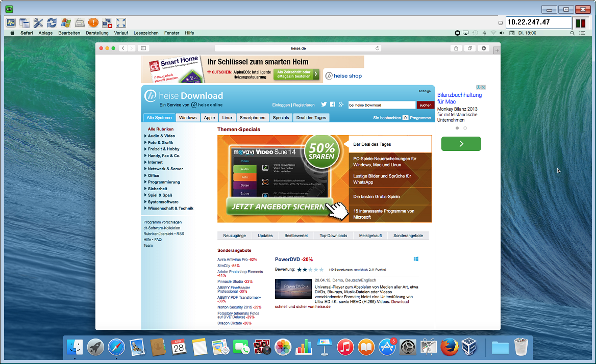This screenshot has height=364, width=596.
Task: Click the red-green connection indicator button
Action: pos(580,23)
